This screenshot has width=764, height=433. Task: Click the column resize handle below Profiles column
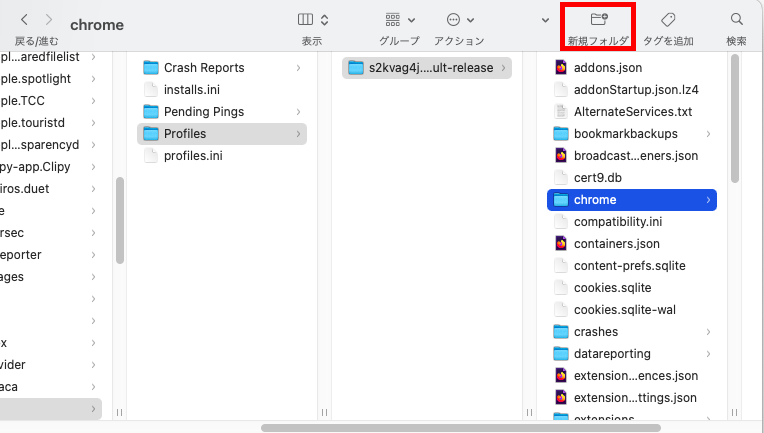pos(325,413)
